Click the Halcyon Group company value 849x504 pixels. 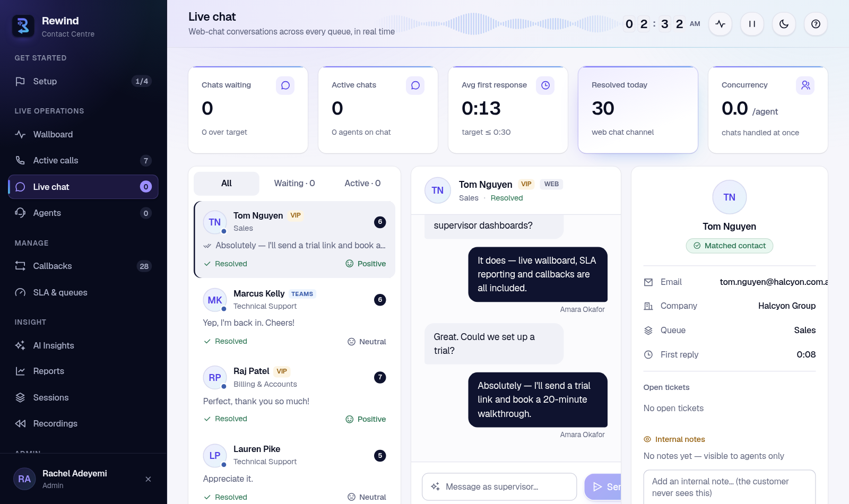coord(786,306)
